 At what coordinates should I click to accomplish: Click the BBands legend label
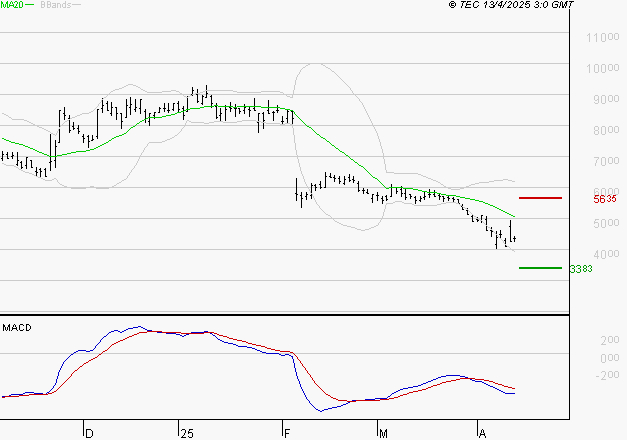pos(55,5)
